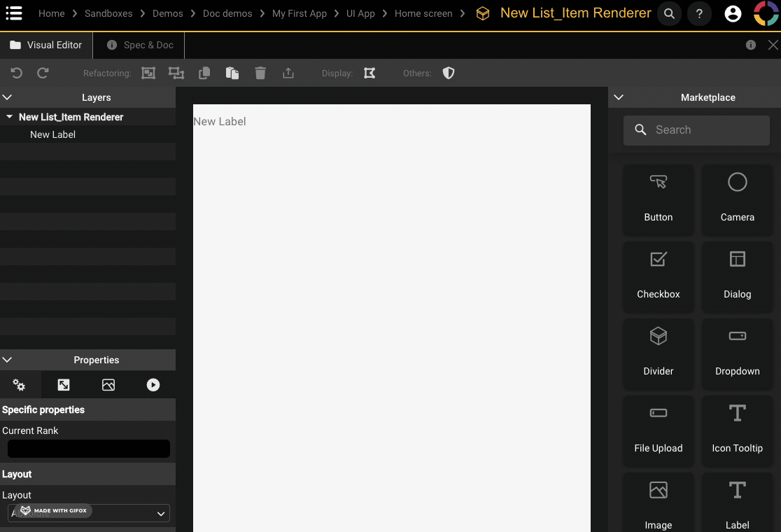Click the paste clipboard icon
Image resolution: width=781 pixels, height=532 pixels.
tap(232, 73)
